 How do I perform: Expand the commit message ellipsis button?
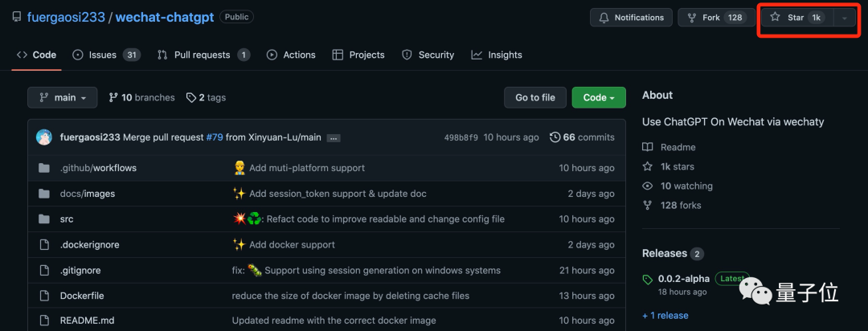point(333,138)
